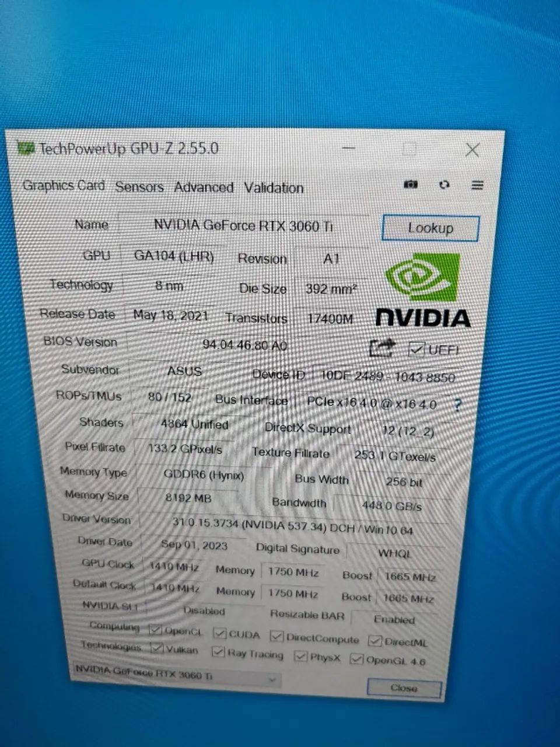Switch to the Sensors tab

click(139, 187)
